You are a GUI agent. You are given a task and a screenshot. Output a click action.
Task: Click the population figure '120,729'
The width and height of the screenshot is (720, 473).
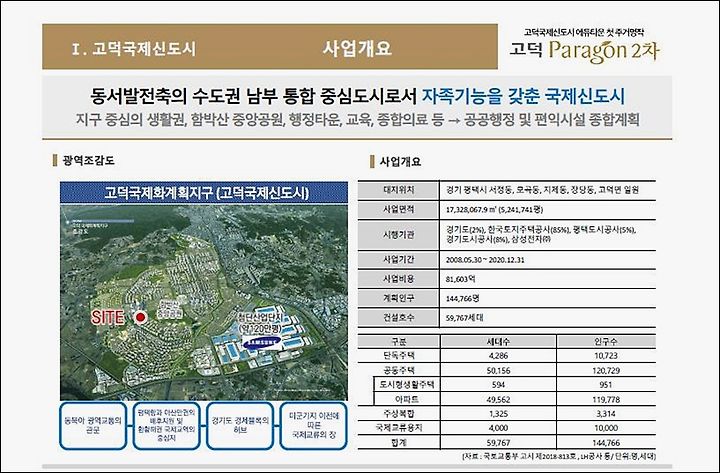pos(606,370)
